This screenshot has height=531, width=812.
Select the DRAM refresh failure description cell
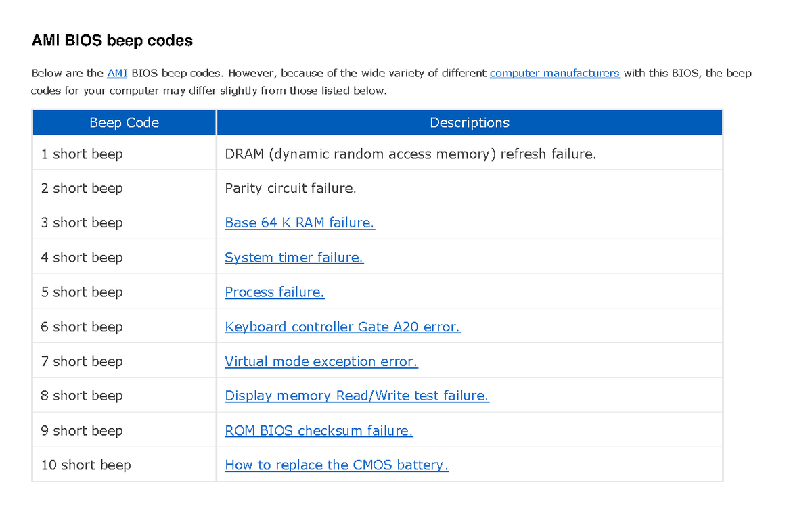410,154
